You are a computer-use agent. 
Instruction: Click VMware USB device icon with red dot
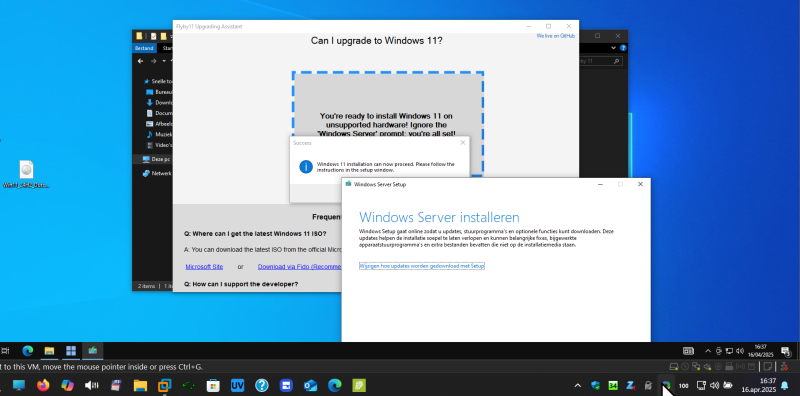click(x=783, y=366)
